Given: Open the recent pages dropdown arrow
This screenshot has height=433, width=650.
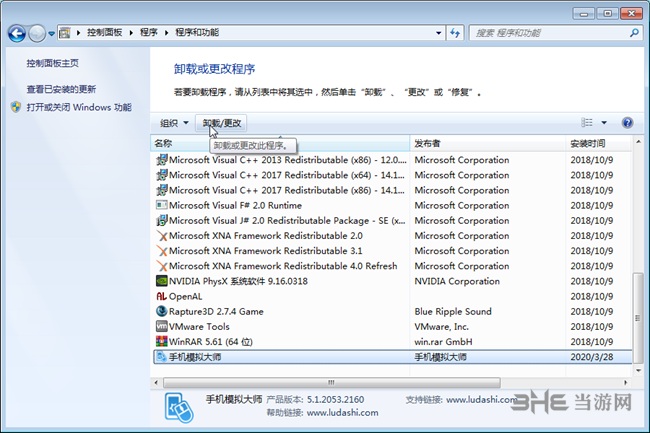Looking at the screenshot, I should (51, 34).
